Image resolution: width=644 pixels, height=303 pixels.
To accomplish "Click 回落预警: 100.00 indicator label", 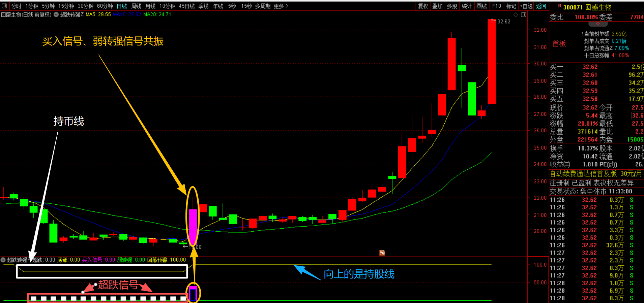I will tap(167, 260).
